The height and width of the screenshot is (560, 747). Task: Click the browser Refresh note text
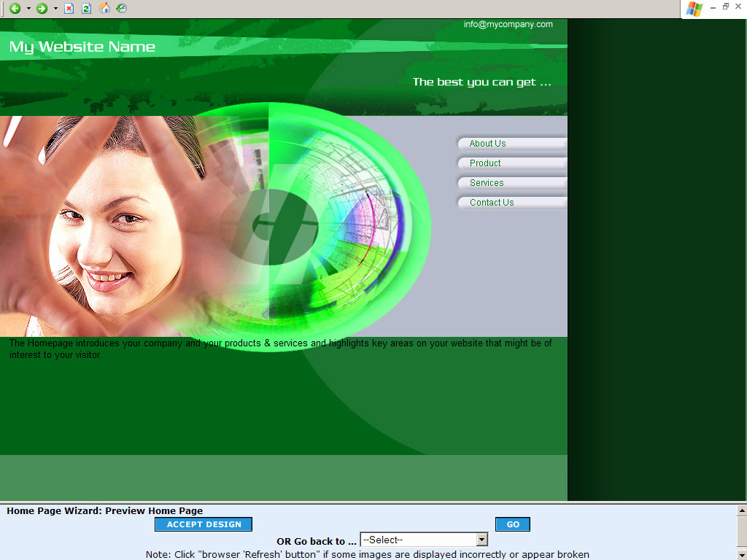click(368, 554)
